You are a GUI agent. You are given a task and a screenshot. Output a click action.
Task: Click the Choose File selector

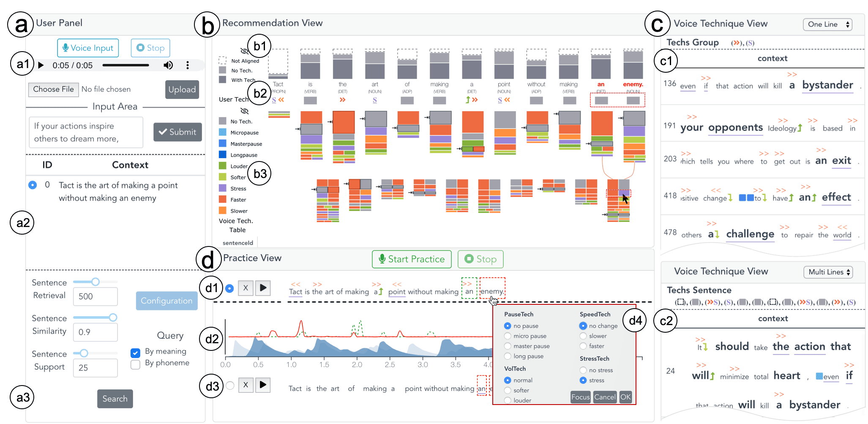(x=54, y=89)
